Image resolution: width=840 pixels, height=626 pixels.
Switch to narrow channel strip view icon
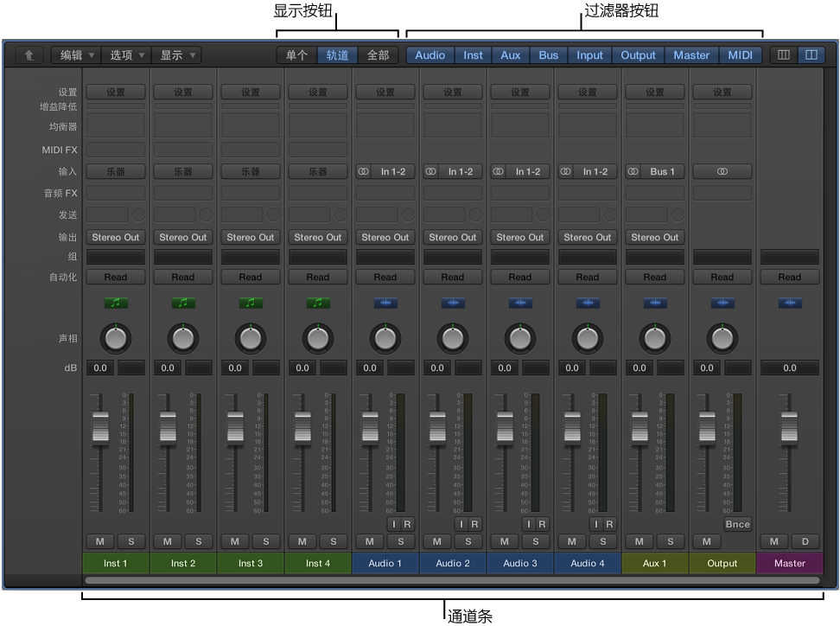click(x=784, y=55)
